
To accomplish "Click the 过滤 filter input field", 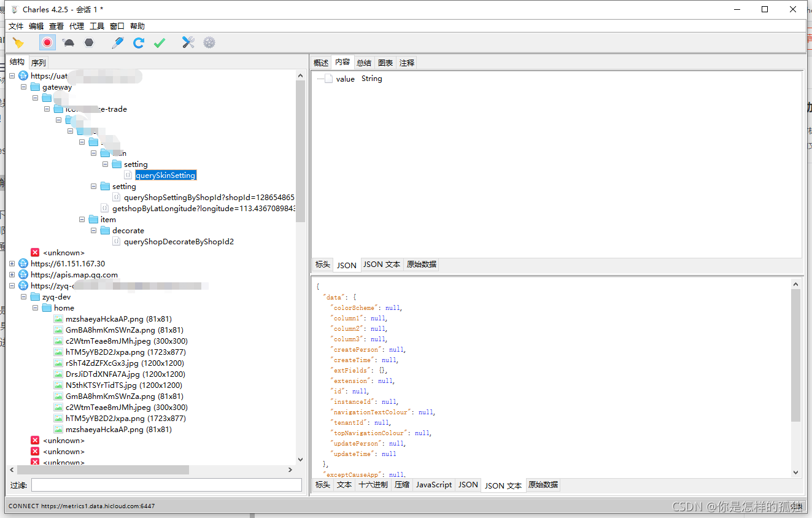I will pos(166,485).
